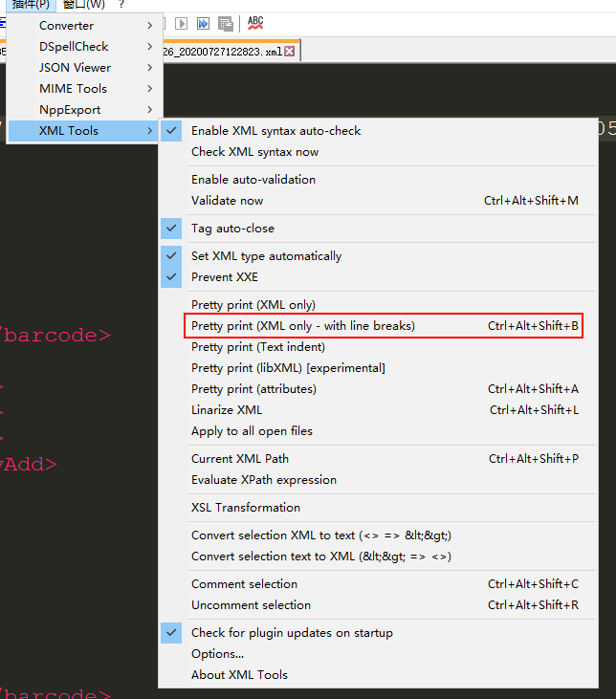Image resolution: width=616 pixels, height=699 pixels.
Task: Choose XSL Transformation
Action: [378, 508]
